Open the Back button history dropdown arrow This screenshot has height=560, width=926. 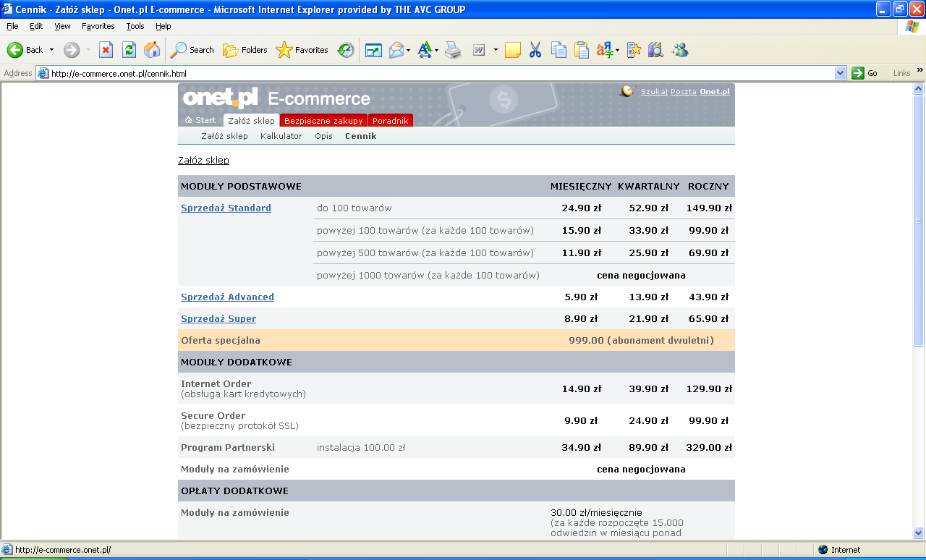coord(51,50)
